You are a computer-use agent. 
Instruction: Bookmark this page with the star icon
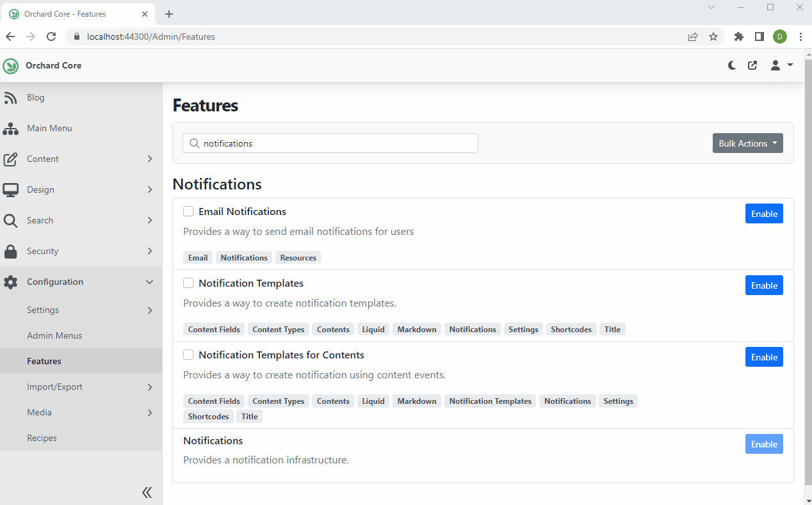click(713, 36)
